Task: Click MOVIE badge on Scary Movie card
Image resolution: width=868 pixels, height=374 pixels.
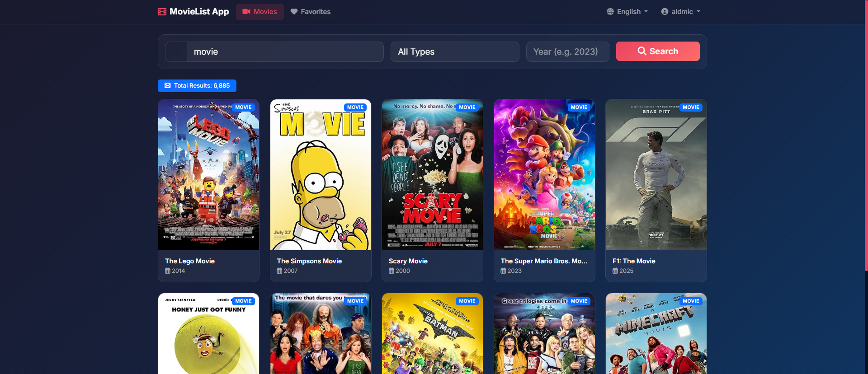Action: [467, 108]
